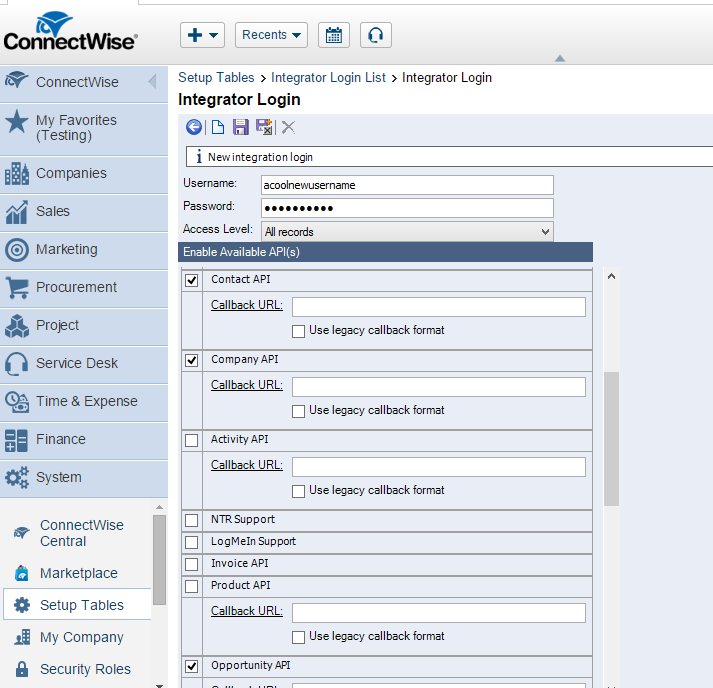Image resolution: width=713 pixels, height=688 pixels.
Task: Click Callback URL link under Activity API
Action: [247, 465]
